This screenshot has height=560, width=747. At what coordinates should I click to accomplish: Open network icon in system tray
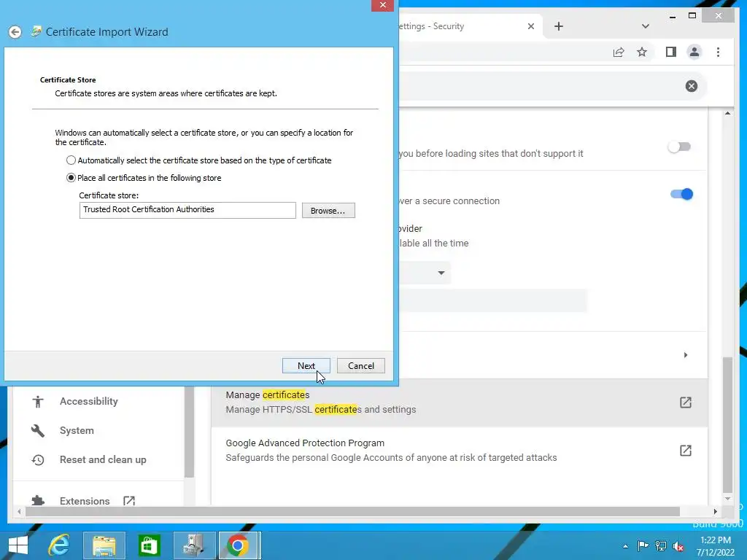coord(661,545)
